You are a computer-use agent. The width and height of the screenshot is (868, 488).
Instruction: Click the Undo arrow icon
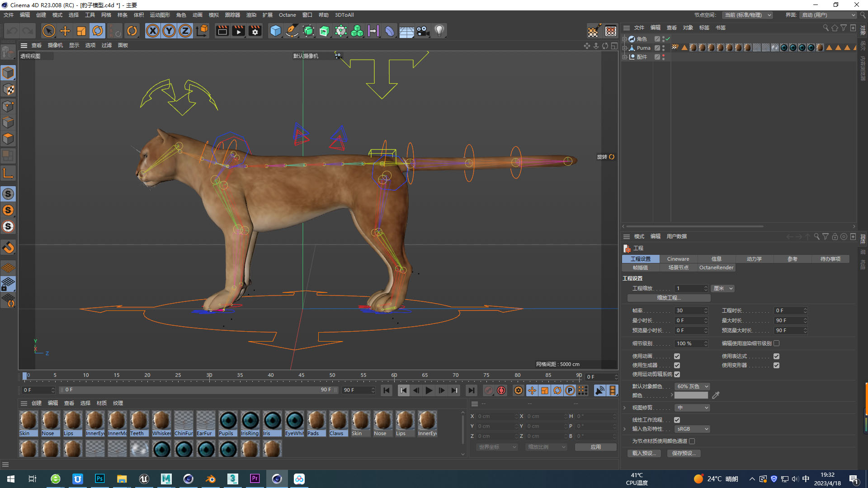pyautogui.click(x=12, y=31)
